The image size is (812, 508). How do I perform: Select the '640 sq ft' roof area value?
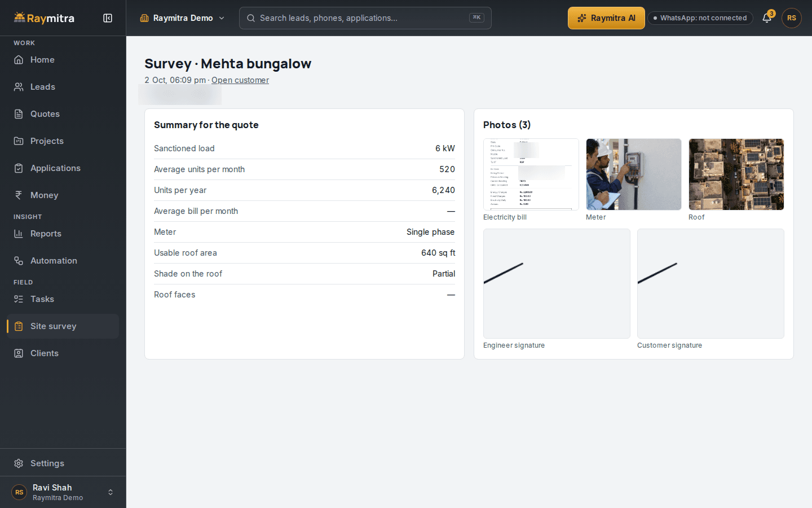438,253
